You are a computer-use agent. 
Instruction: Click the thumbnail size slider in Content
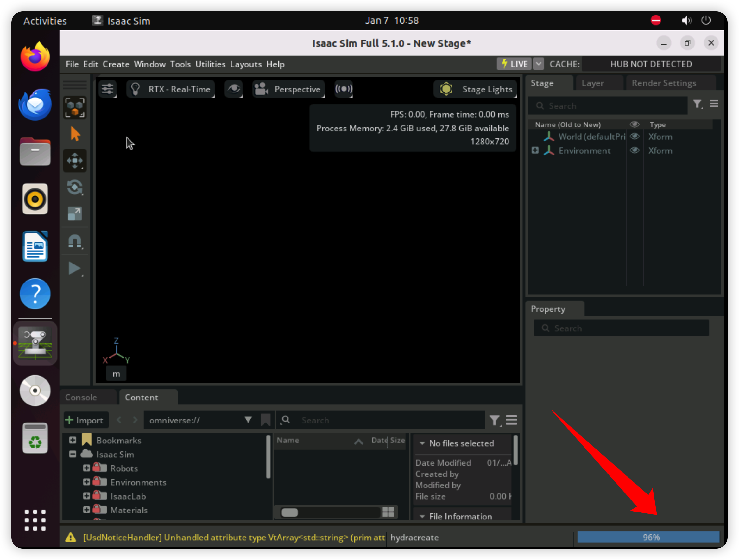click(x=290, y=512)
